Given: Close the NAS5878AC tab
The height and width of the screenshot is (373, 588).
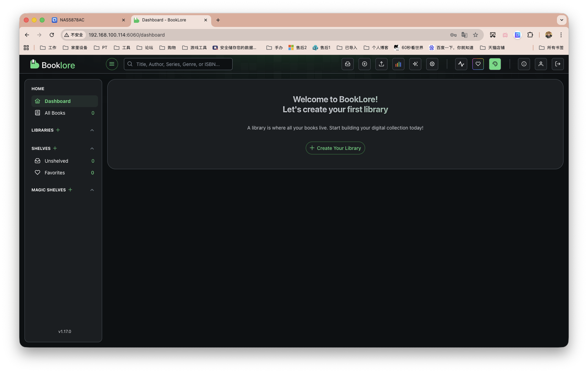Looking at the screenshot, I should (124, 20).
